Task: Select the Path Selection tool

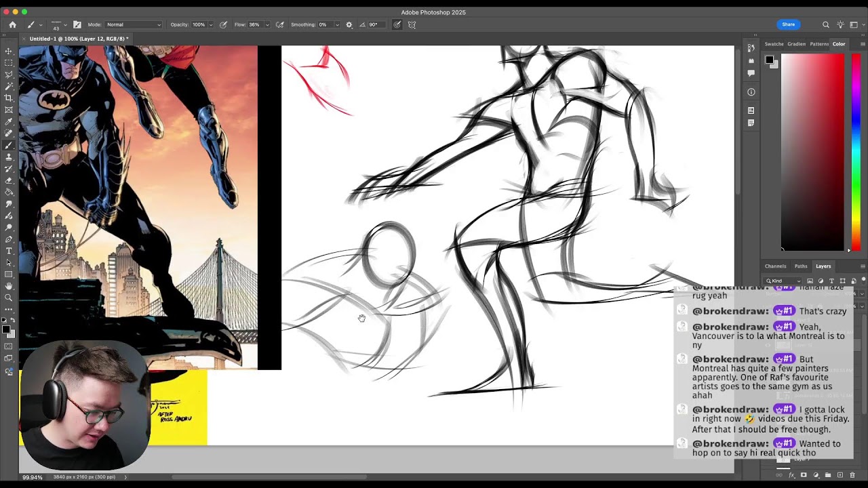Action: [9, 263]
